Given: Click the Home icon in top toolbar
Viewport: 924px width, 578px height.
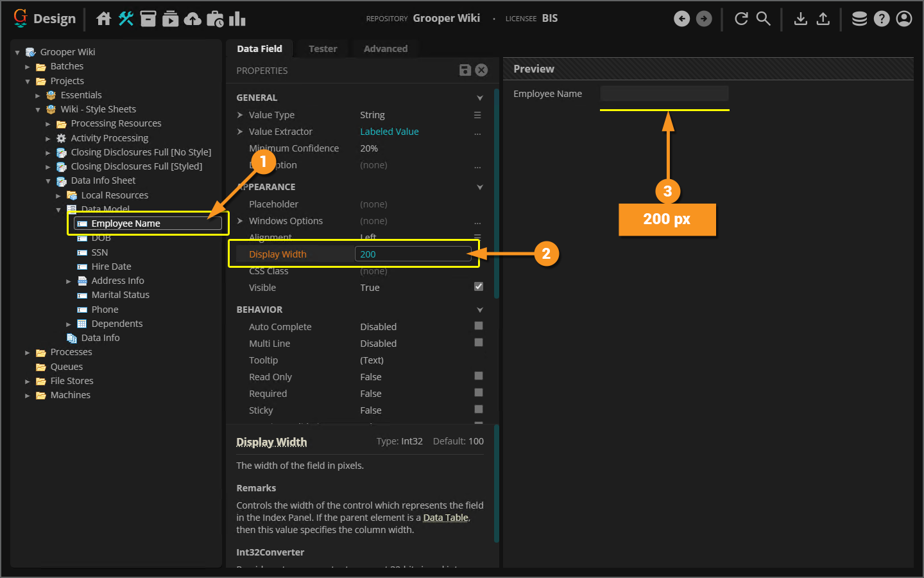Looking at the screenshot, I should [x=103, y=19].
